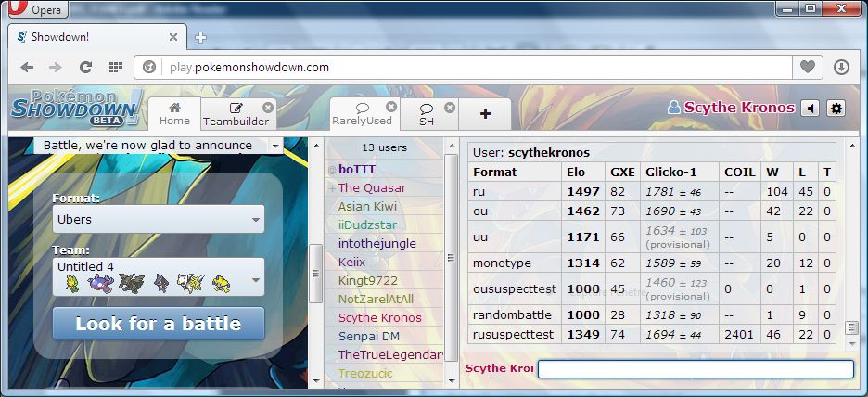Open the Untitled 4 team dropdown
Image resolution: width=868 pixels, height=397 pixels.
point(159,276)
